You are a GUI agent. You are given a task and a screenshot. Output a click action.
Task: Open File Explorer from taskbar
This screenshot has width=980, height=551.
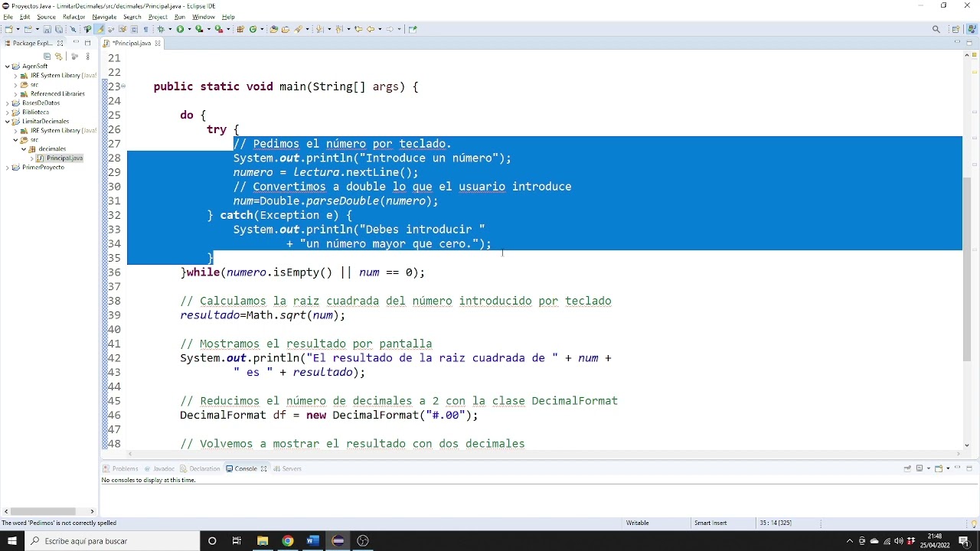(x=262, y=541)
